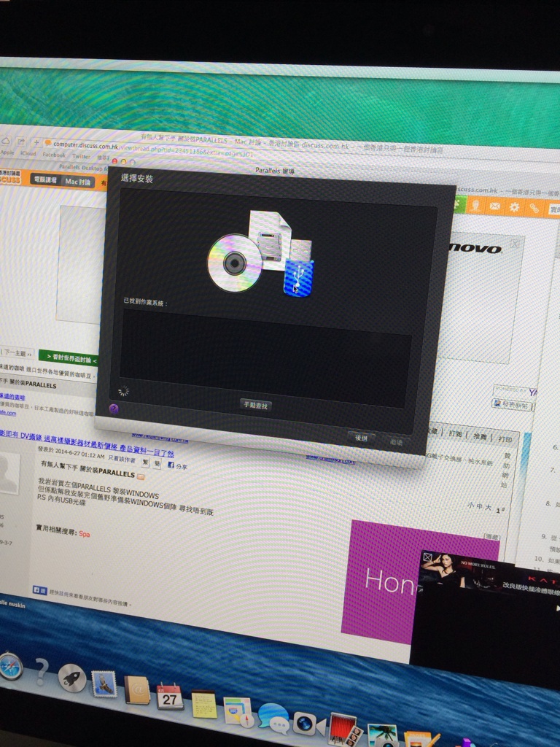Click the 後退 back button in wizard
The image size is (560, 747).
(362, 438)
